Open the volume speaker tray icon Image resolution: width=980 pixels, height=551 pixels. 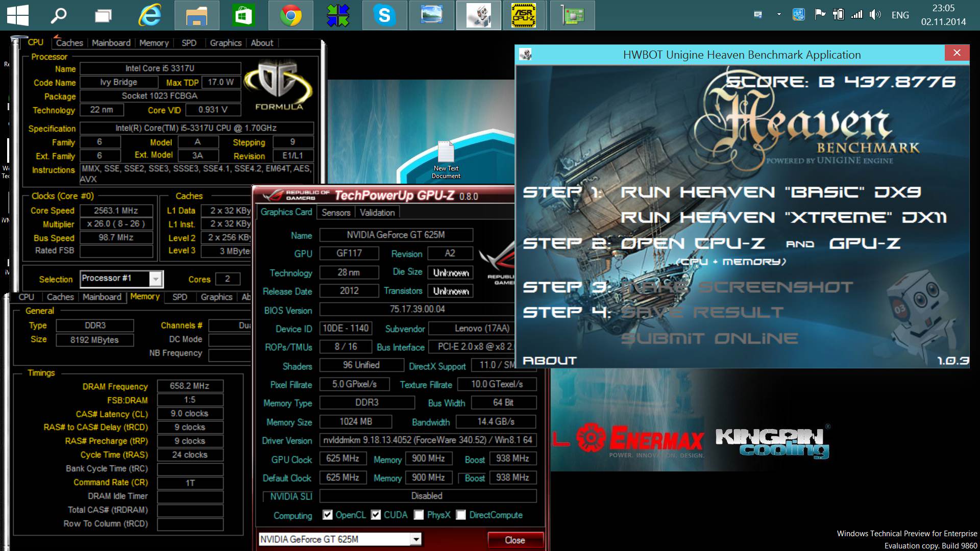[875, 14]
